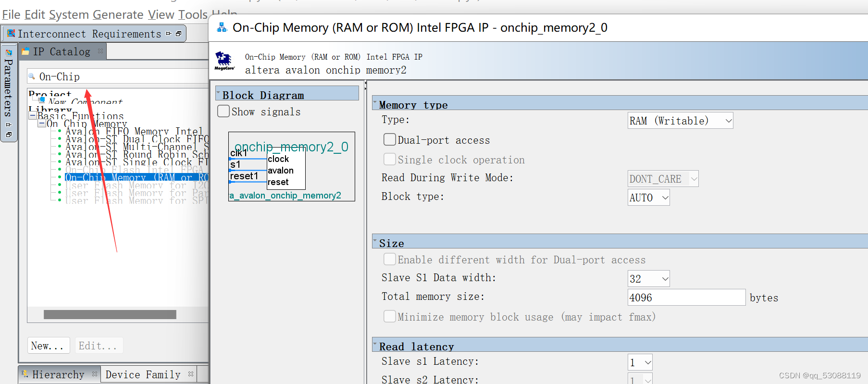Select On-Chip Flash Intel FPGA item

click(135, 170)
